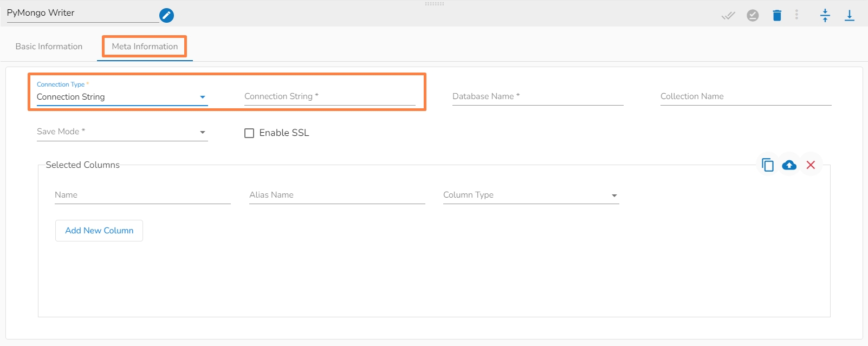Image resolution: width=868 pixels, height=346 pixels.
Task: Click the Connection String input field
Action: (x=329, y=97)
